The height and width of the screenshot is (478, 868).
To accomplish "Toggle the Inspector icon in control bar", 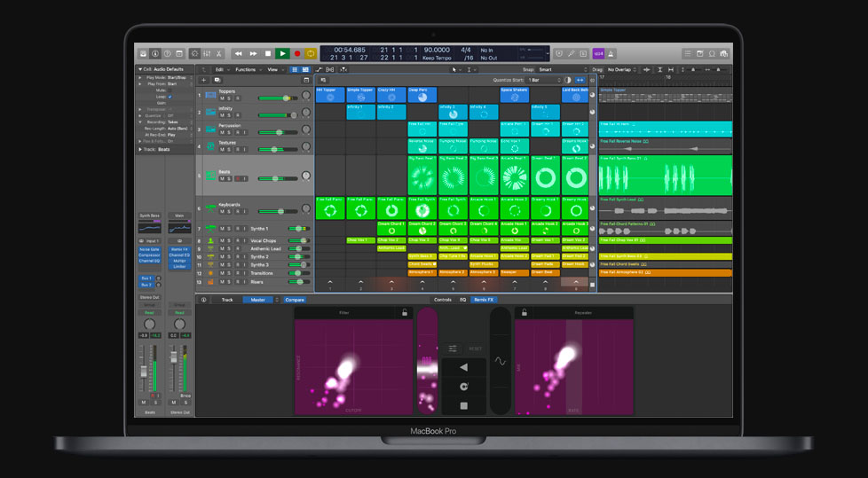I will click(155, 54).
